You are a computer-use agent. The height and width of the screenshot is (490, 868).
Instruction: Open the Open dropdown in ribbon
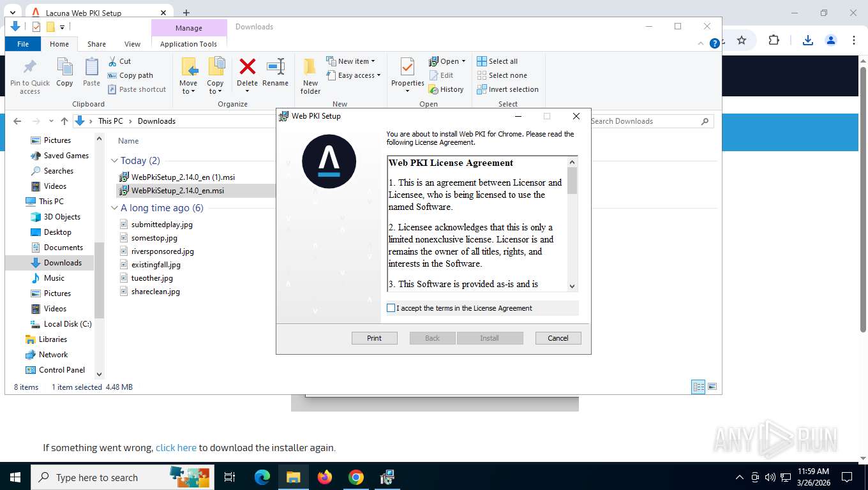[x=447, y=61]
